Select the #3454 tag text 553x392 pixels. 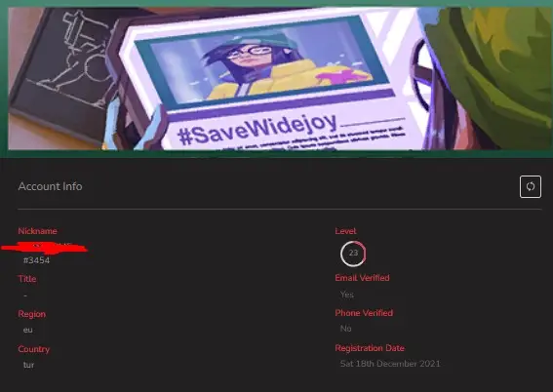point(36,260)
